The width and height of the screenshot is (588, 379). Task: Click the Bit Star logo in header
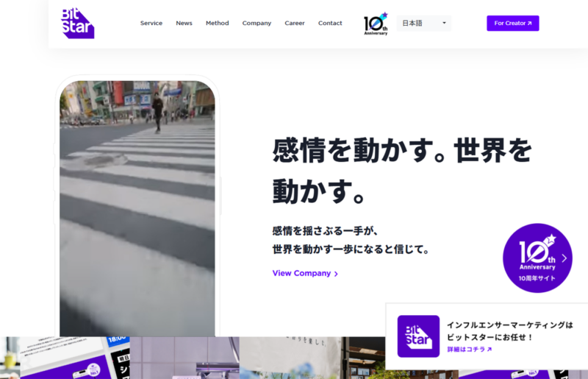click(77, 23)
